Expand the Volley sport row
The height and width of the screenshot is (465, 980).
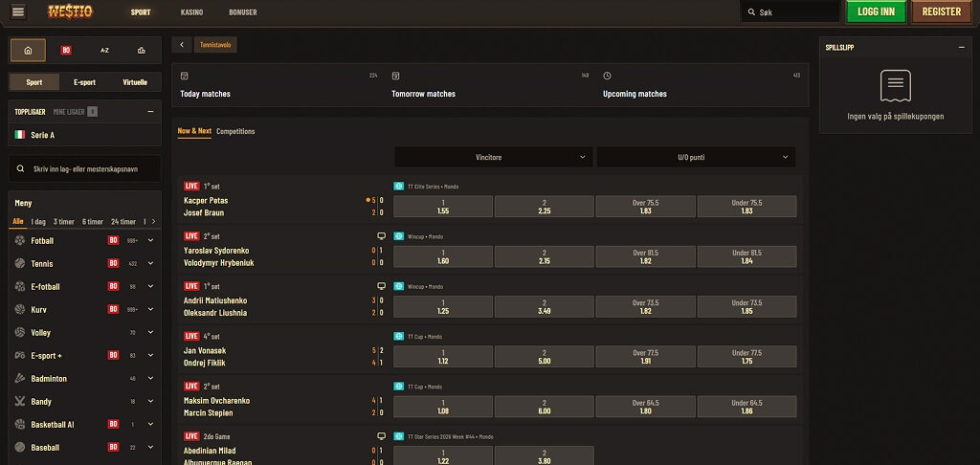click(x=150, y=333)
